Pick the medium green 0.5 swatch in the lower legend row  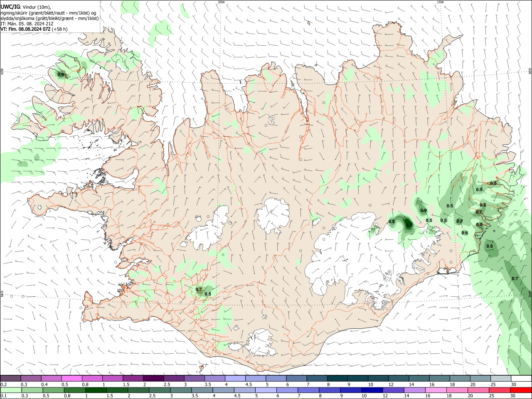click(x=54, y=390)
